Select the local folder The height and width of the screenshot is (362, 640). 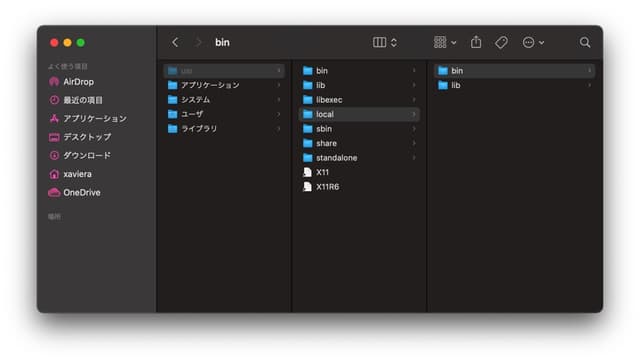coord(359,114)
